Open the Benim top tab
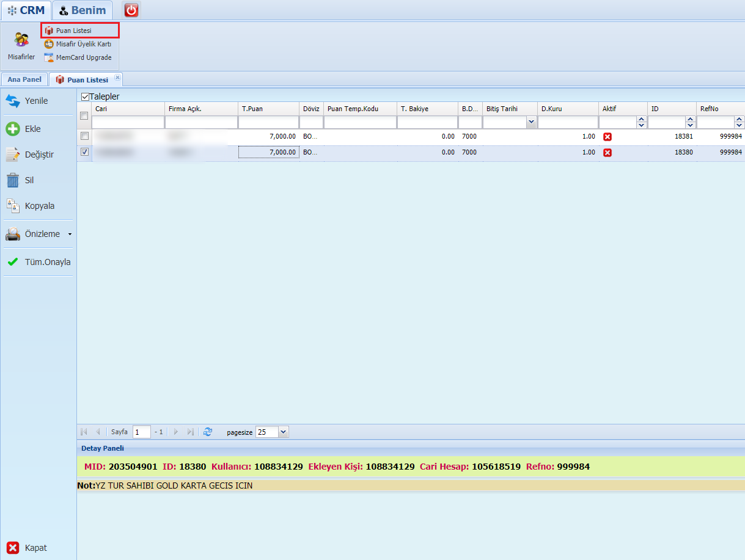 coord(83,10)
